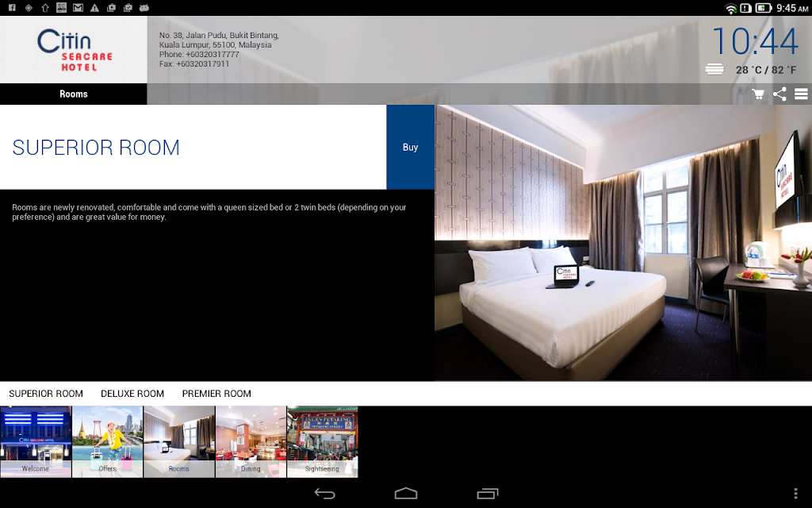Tap the hotel phone number

[199, 55]
